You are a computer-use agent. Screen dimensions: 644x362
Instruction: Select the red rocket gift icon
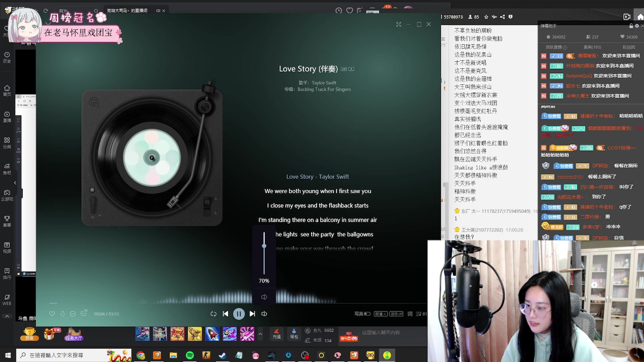coord(212,334)
